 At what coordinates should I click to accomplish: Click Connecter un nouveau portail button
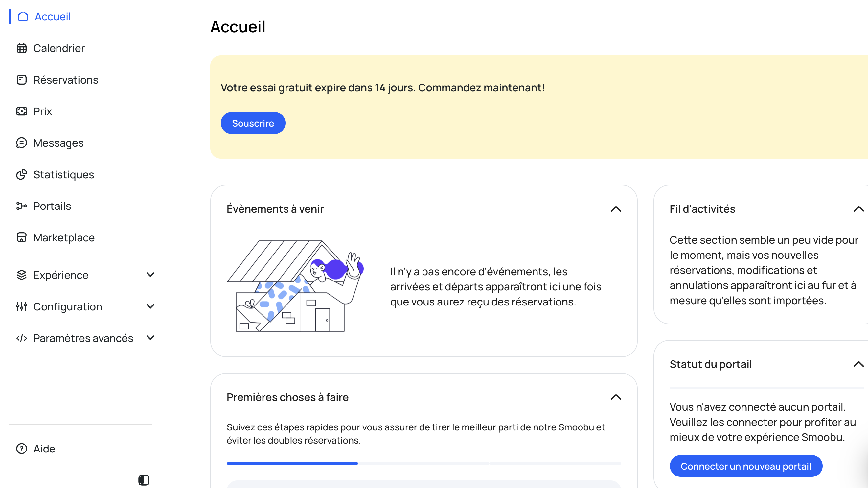[x=746, y=466]
